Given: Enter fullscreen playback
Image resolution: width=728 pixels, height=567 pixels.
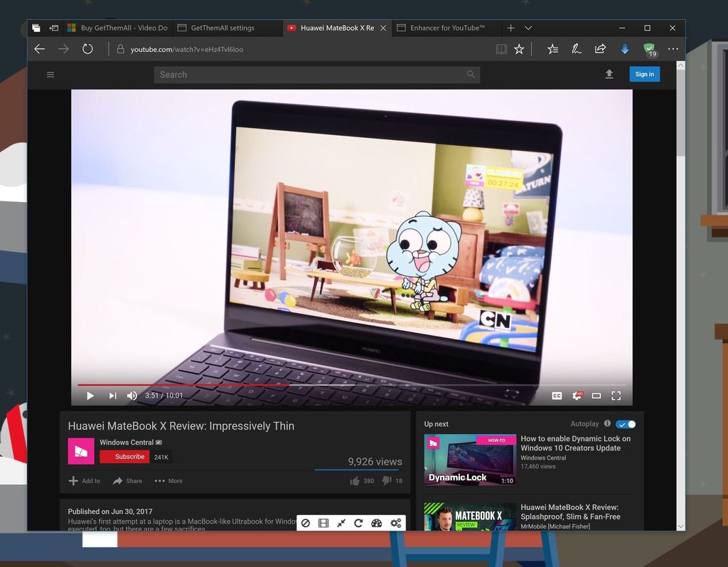Looking at the screenshot, I should click(x=616, y=396).
